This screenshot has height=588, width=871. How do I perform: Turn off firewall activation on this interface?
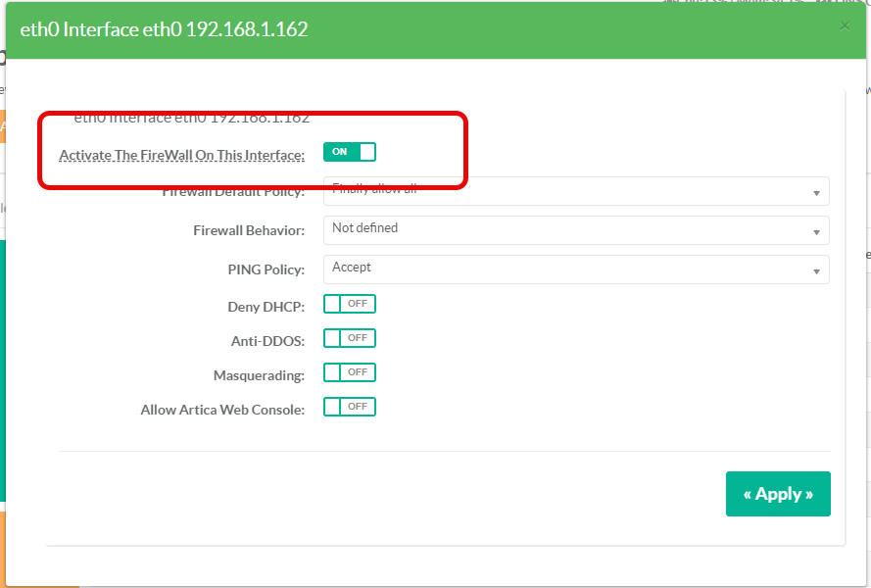[350, 152]
